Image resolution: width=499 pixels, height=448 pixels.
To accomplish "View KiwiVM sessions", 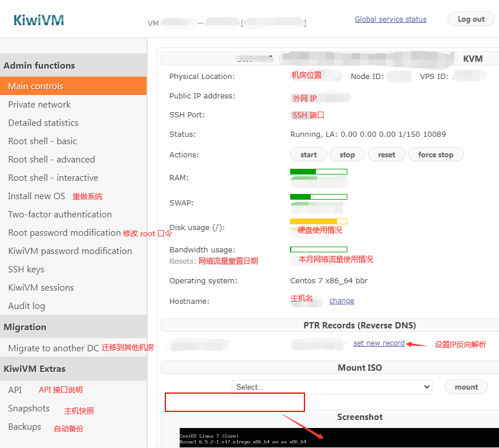I will tap(41, 288).
